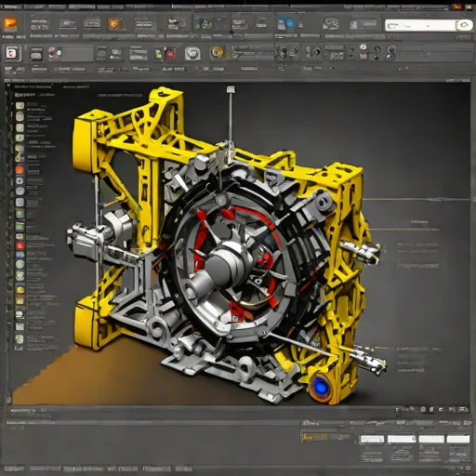476x476 pixels.
Task: Click the green icon in second toolbar
Action: (x=158, y=54)
